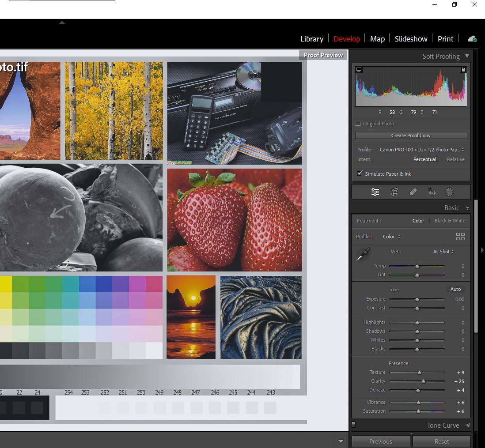
Task: Enable the destination gamut warning on histogram
Action: (463, 69)
